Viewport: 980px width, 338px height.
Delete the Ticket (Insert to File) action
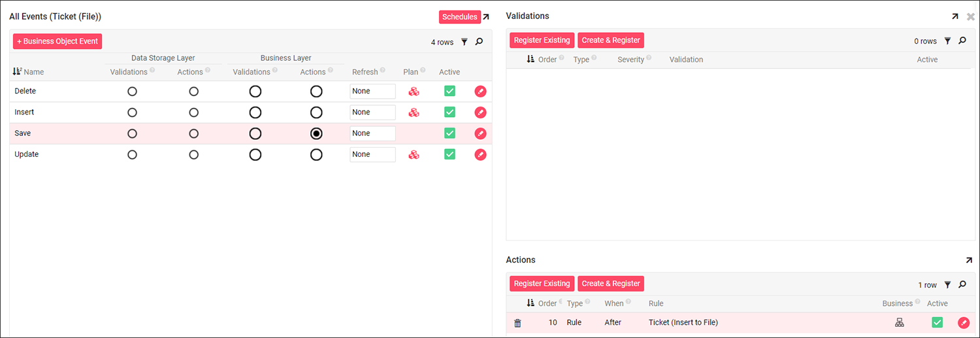click(x=517, y=323)
